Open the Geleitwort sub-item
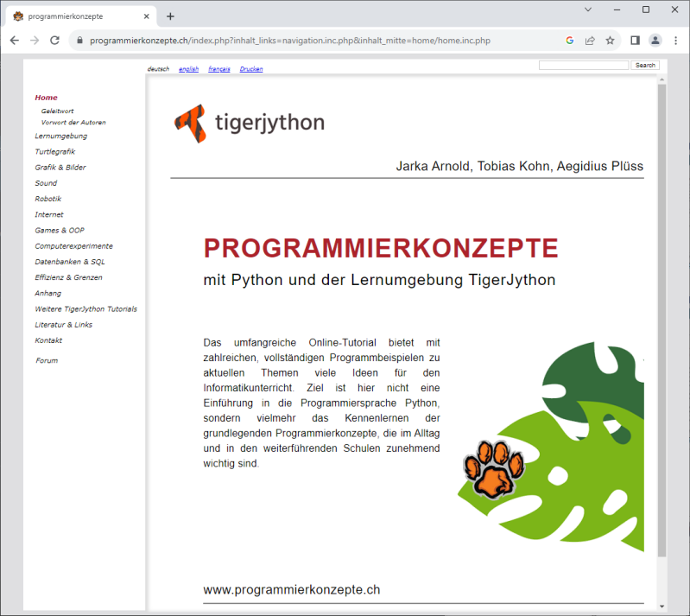Viewport: 690px width, 616px height. tap(58, 111)
